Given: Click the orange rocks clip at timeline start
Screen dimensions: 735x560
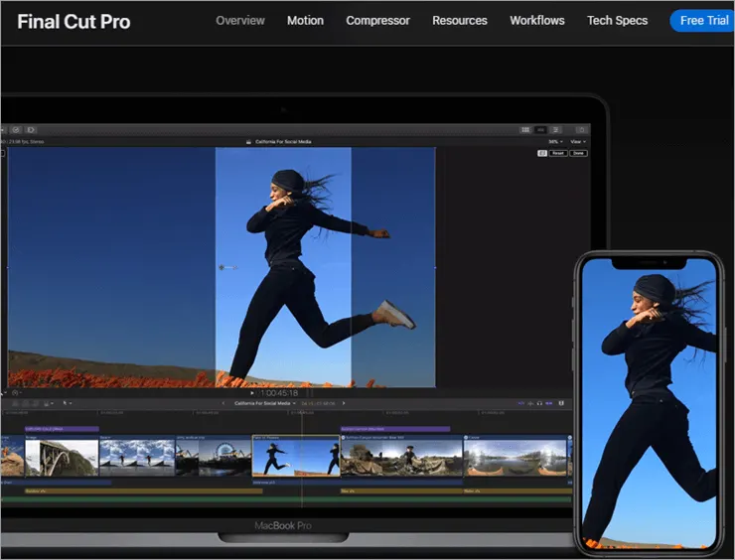Looking at the screenshot, I should click(x=12, y=456).
